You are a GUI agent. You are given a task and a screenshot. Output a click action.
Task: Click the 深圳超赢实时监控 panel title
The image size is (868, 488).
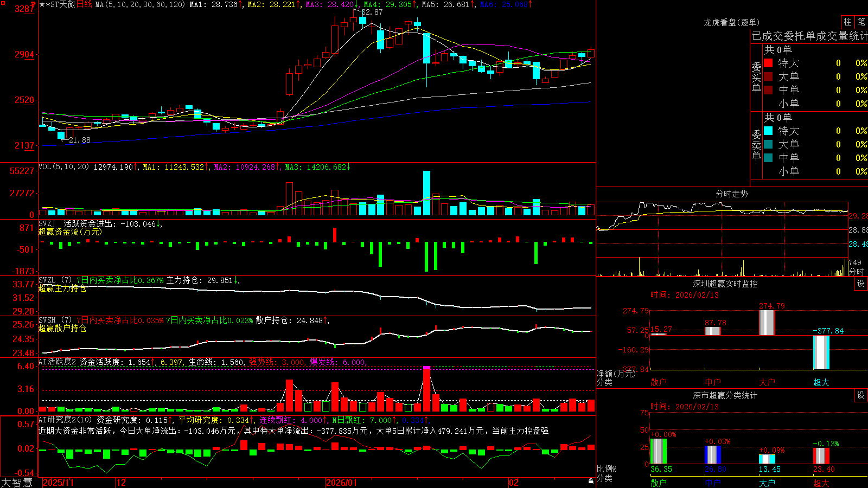pyautogui.click(x=725, y=284)
